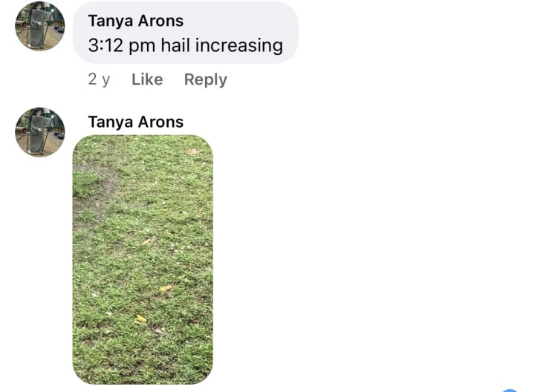Click the bright yellow leaf in the grass photo
This screenshot has width=535, height=392.
(x=140, y=318)
